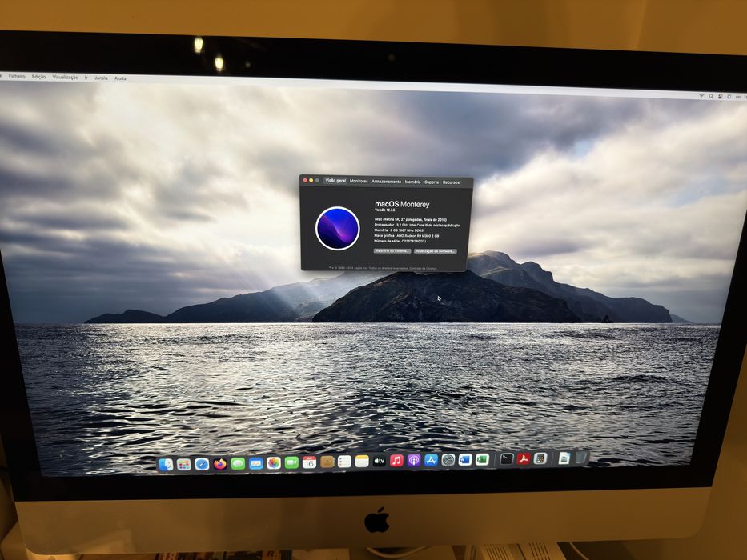Open the Trash in the Dock
This screenshot has width=747, height=560.
580,458
